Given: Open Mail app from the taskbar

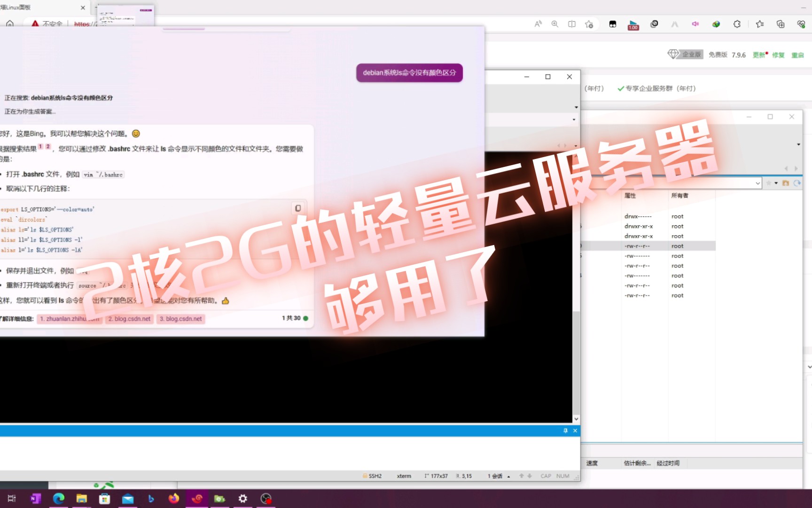Looking at the screenshot, I should pyautogui.click(x=128, y=499).
